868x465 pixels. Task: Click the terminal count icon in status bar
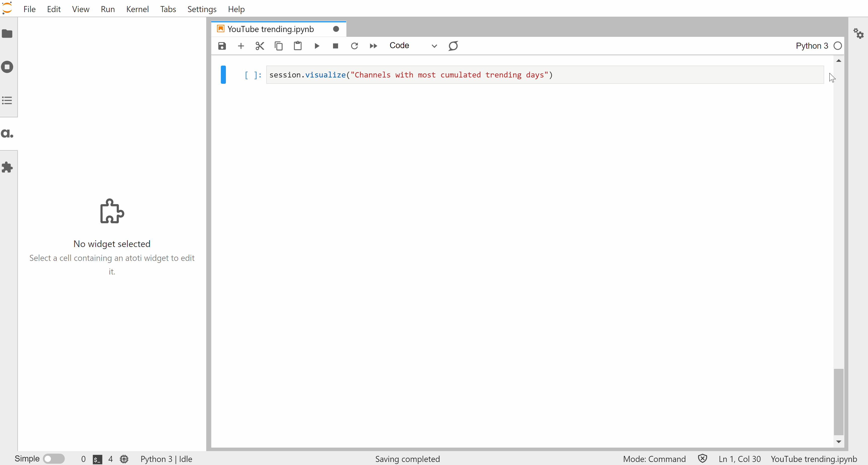tap(97, 459)
